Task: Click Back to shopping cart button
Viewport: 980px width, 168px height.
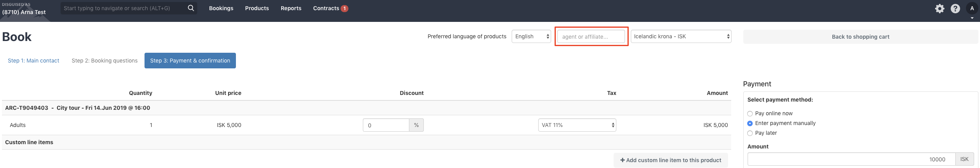Action: [860, 37]
